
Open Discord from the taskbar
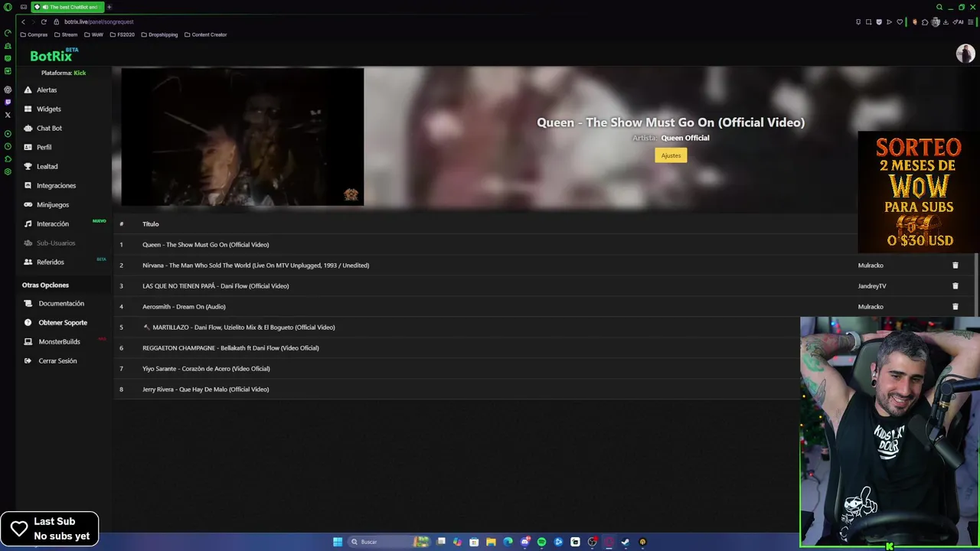click(524, 542)
